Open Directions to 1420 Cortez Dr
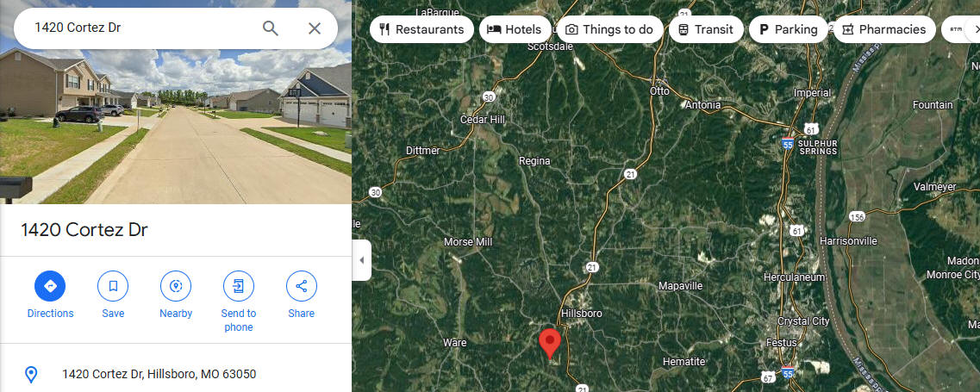Image resolution: width=980 pixels, height=392 pixels. (50, 286)
